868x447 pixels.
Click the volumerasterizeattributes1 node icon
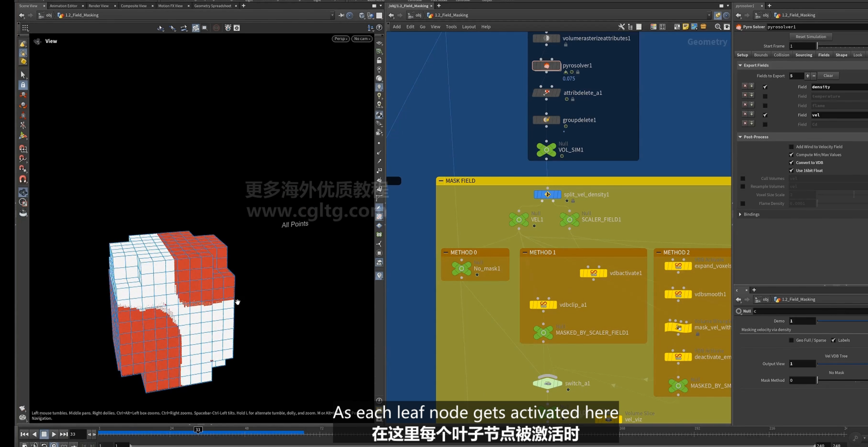[546, 38]
